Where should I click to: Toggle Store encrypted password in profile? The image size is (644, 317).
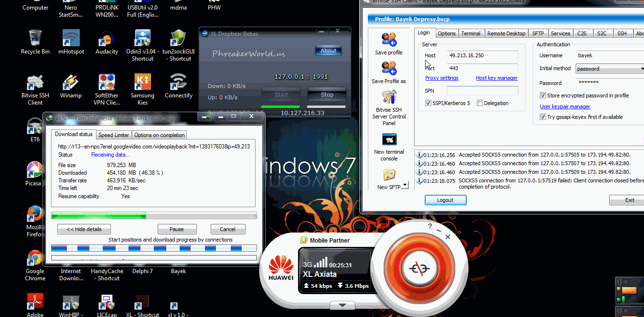pyautogui.click(x=543, y=95)
